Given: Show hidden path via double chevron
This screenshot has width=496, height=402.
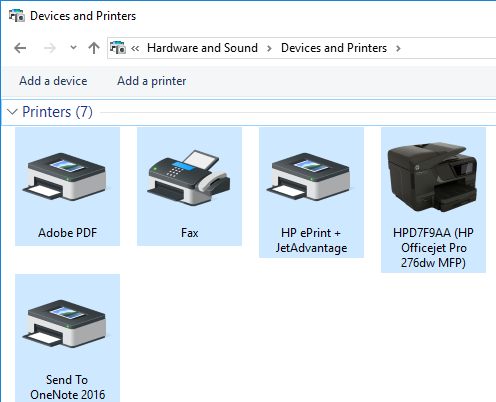Looking at the screenshot, I should pos(135,49).
